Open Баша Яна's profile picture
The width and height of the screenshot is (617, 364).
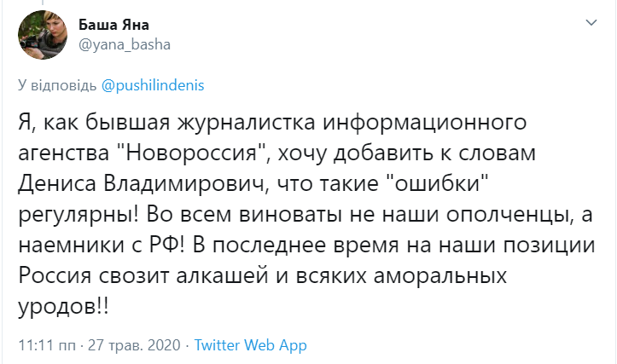(x=43, y=35)
